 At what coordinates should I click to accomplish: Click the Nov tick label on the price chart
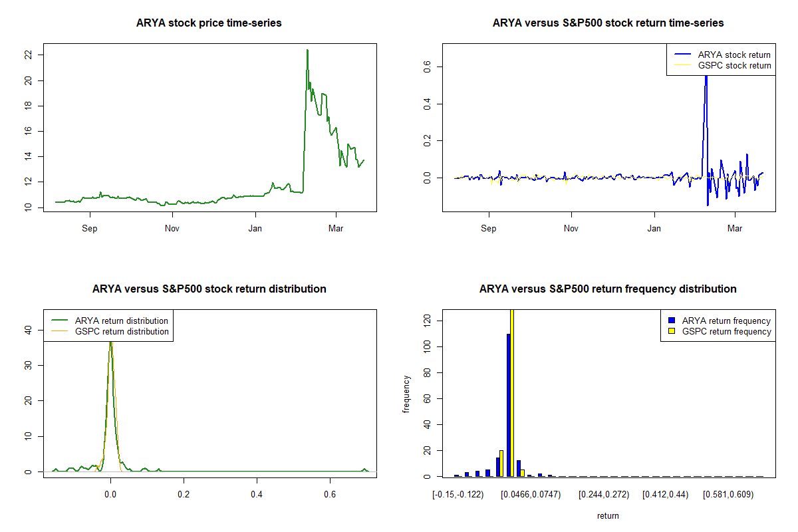pyautogui.click(x=172, y=228)
